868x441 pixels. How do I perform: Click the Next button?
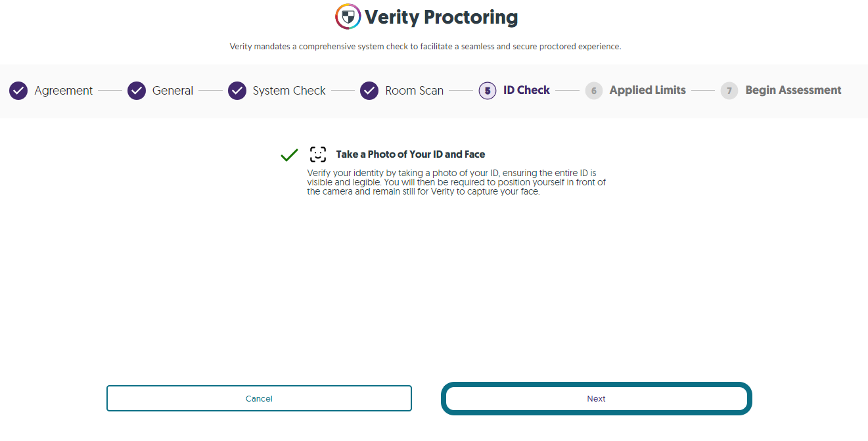tap(596, 398)
